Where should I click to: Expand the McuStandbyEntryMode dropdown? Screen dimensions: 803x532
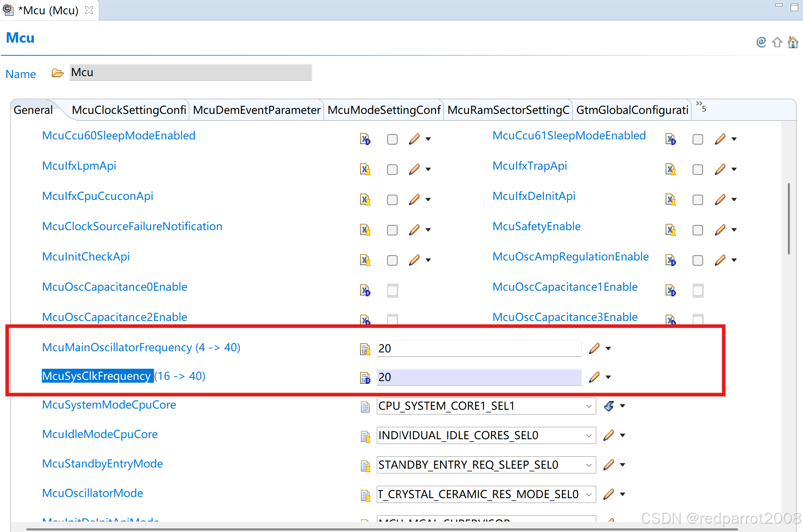[x=588, y=465]
